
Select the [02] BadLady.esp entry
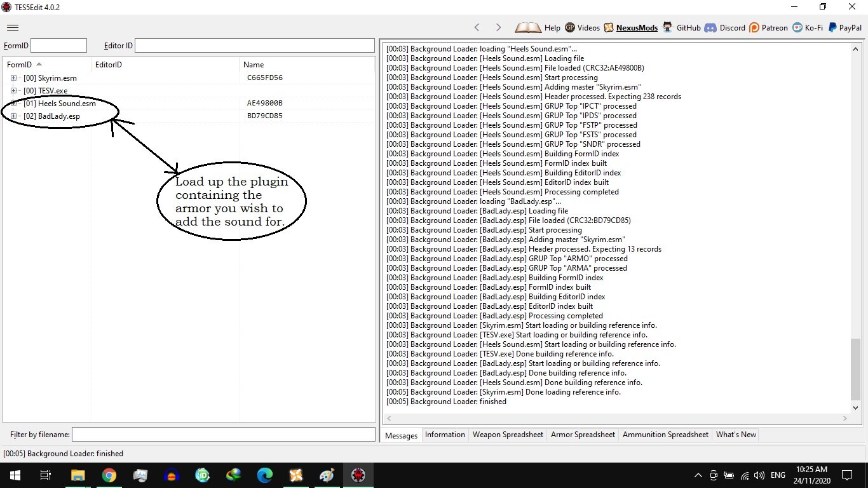51,116
